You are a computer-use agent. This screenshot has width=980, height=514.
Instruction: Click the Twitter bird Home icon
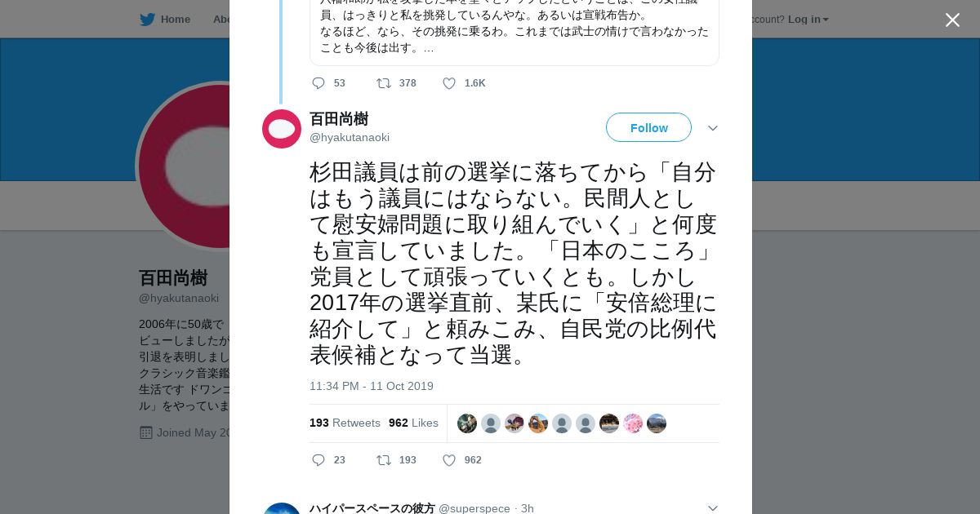[147, 20]
